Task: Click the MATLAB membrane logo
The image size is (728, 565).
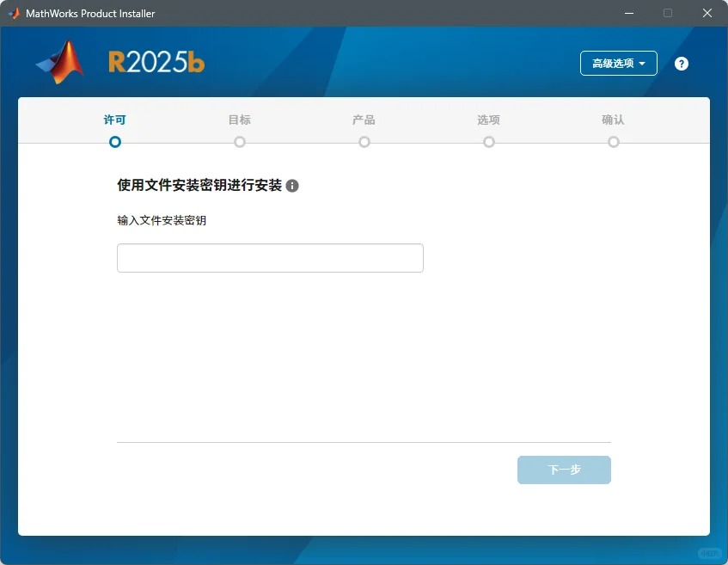Action: point(58,63)
